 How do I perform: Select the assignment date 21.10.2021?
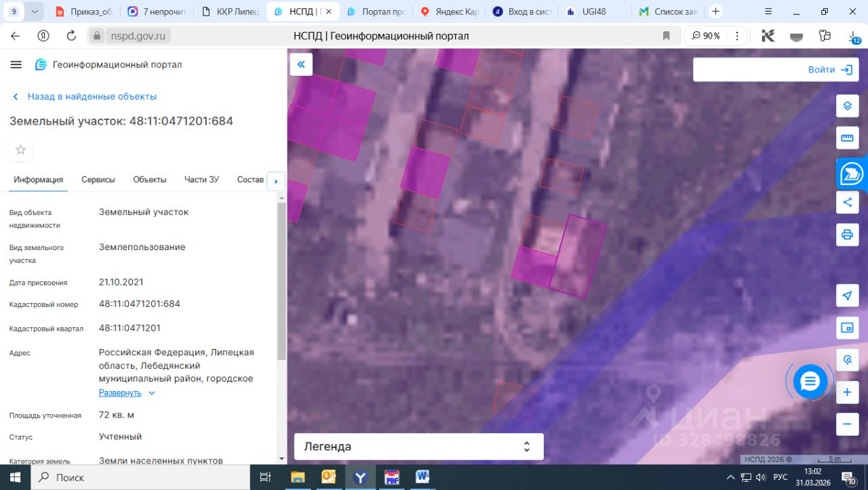(121, 282)
